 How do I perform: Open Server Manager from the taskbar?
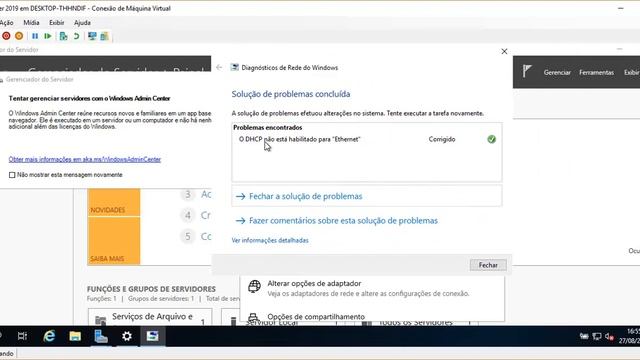101,336
